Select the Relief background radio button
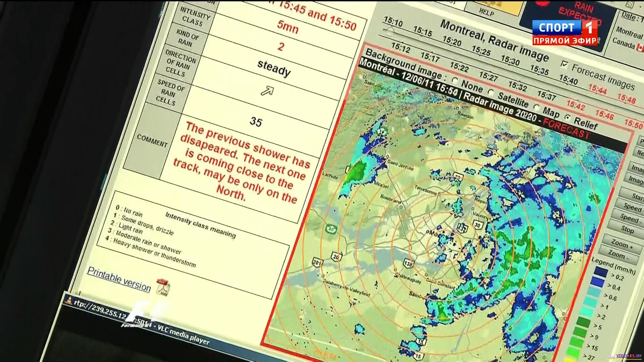644x362 pixels. [568, 117]
